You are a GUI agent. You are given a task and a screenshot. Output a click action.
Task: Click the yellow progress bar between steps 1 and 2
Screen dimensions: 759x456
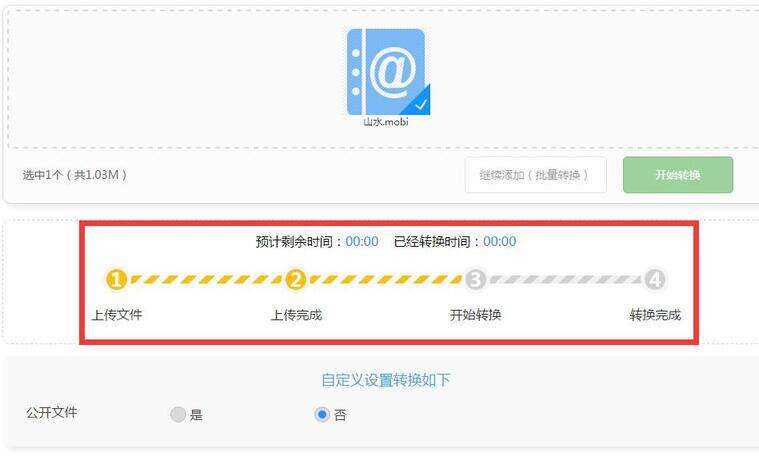click(206, 279)
